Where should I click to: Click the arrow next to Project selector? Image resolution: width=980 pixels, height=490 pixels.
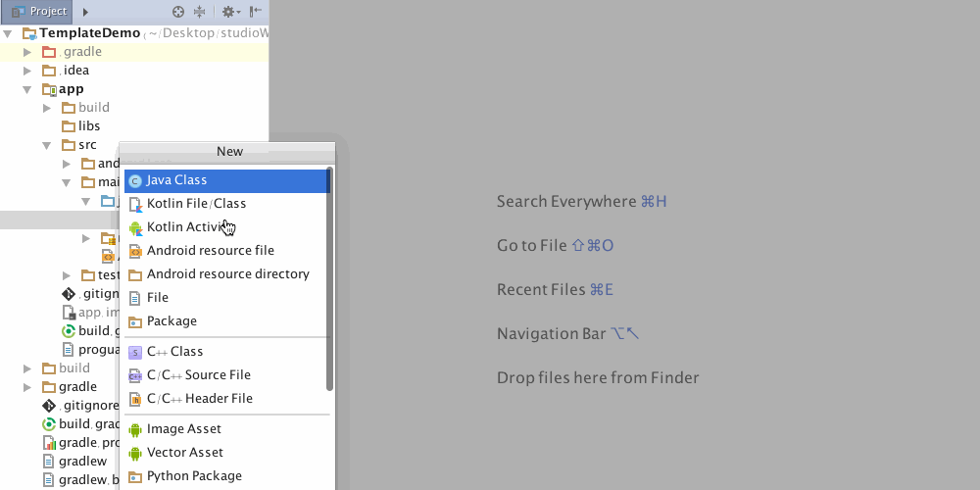pyautogui.click(x=85, y=12)
